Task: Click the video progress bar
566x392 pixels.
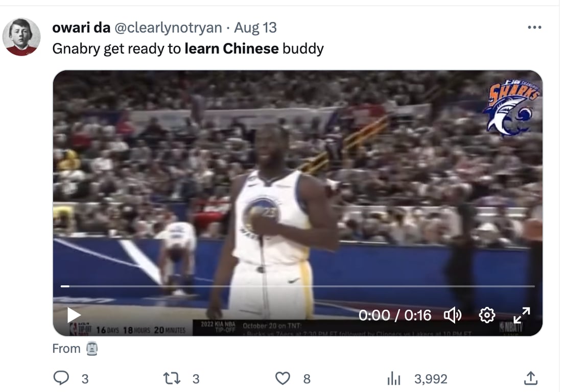Action: click(297, 286)
